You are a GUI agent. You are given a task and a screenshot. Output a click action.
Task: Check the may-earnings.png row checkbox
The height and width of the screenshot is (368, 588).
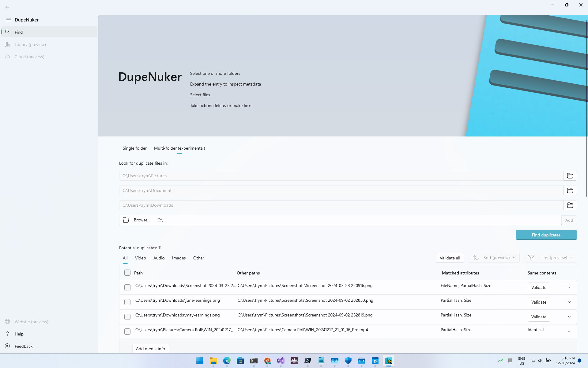(127, 317)
